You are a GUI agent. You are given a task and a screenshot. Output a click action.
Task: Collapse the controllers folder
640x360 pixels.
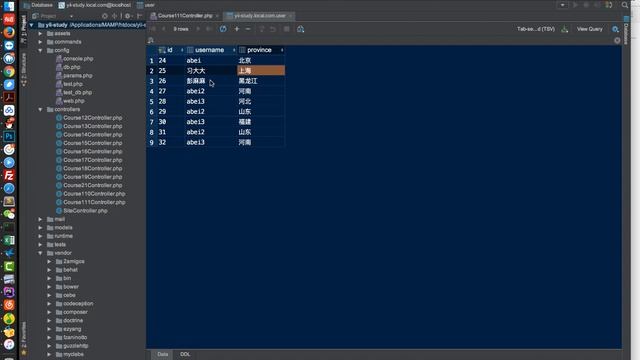[40, 109]
